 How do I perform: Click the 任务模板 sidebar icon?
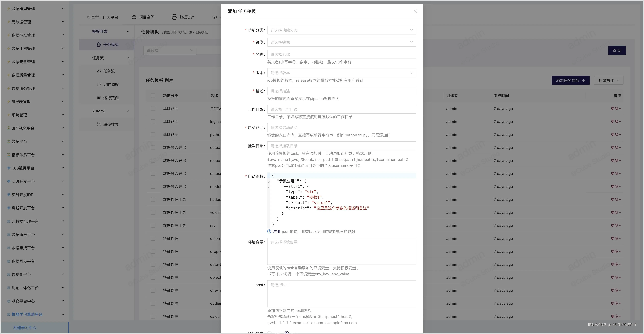(99, 45)
